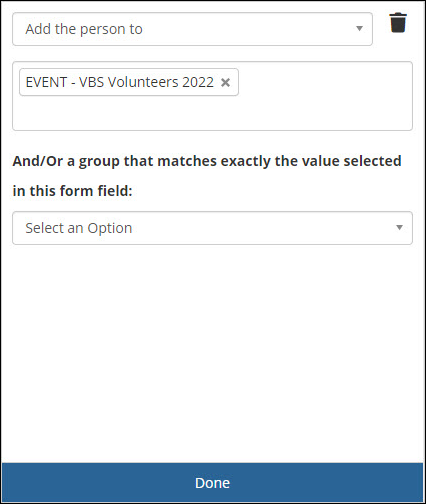Expand the 'Select an Option' dropdown
Image resolution: width=426 pixels, height=504 pixels.
pyautogui.click(x=212, y=228)
